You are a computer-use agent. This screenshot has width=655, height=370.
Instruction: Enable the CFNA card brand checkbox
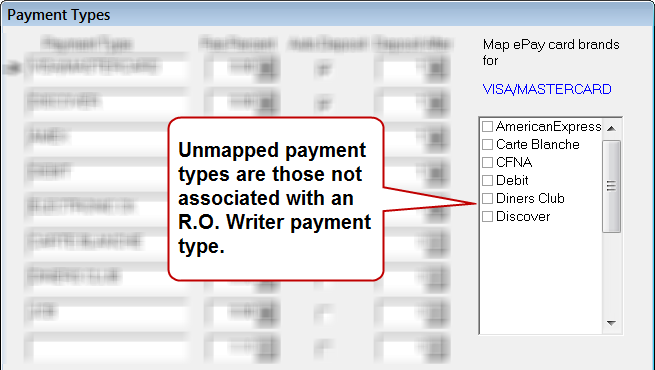click(x=487, y=162)
